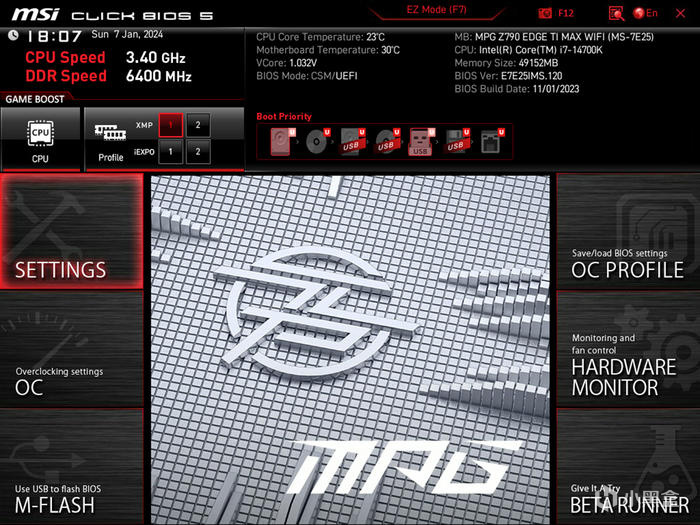Click the MSI logo
700x525 pixels.
pos(36,14)
